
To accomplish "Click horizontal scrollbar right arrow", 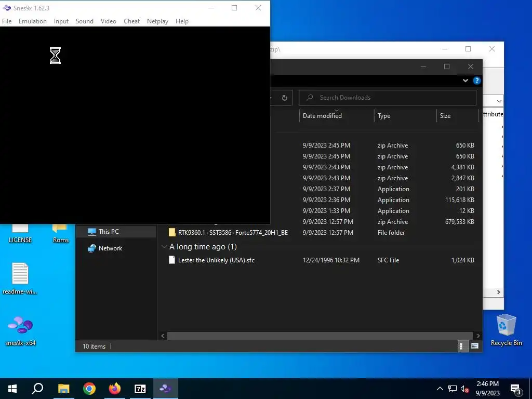I will (x=478, y=336).
